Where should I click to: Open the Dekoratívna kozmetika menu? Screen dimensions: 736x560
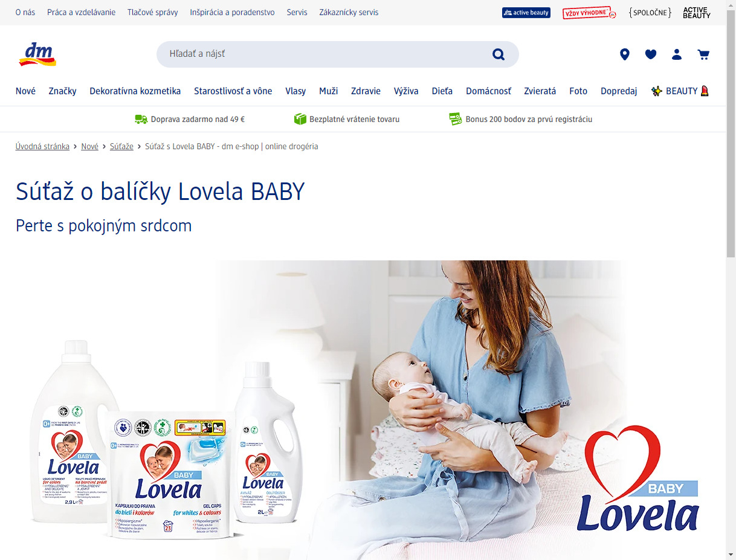[x=135, y=91]
